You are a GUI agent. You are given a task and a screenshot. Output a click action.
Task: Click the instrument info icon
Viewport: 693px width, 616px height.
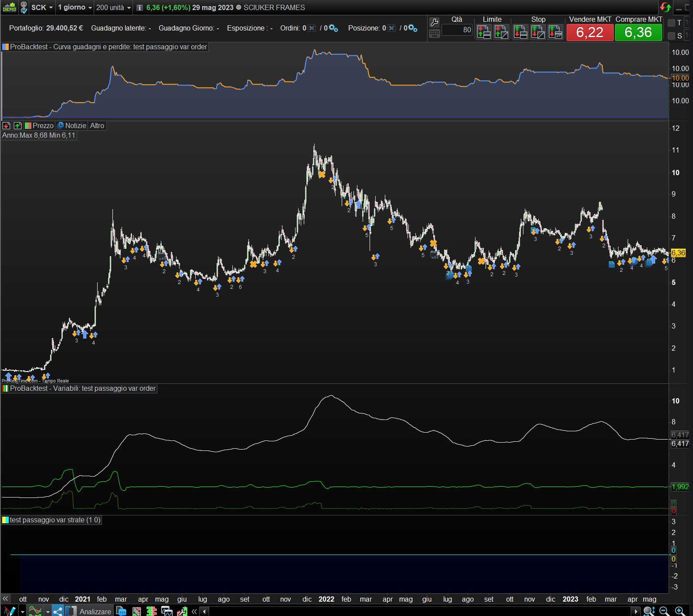(139, 8)
